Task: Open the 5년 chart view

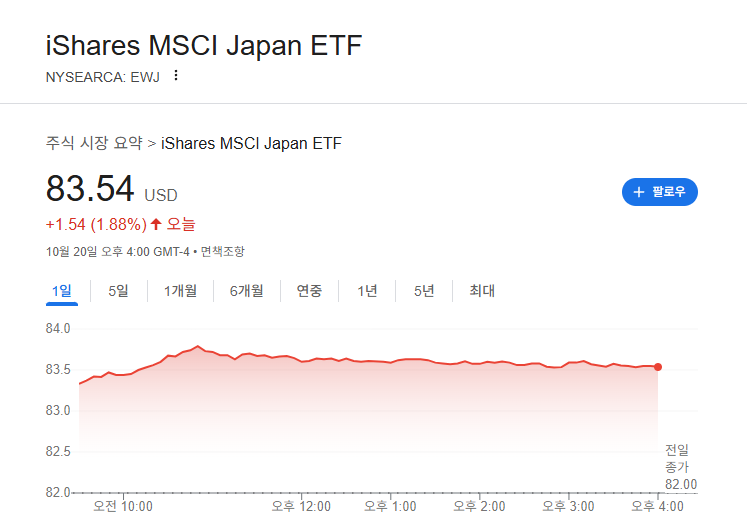Action: pyautogui.click(x=424, y=291)
